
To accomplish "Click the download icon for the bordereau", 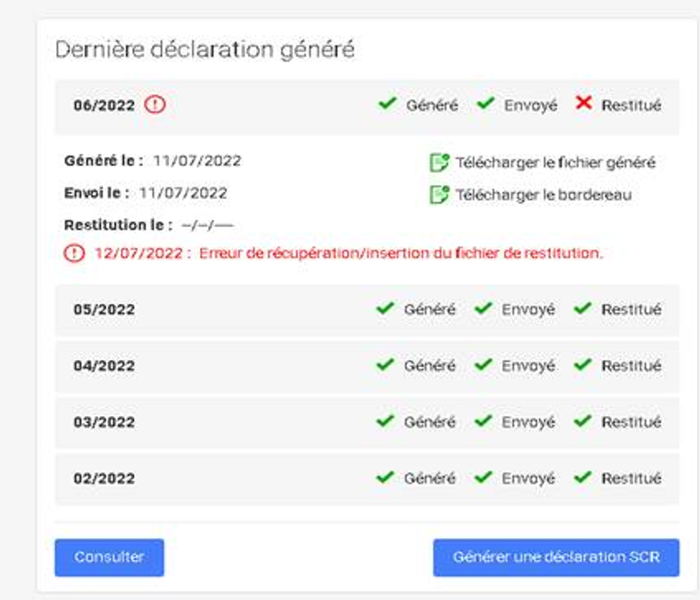I will click(439, 194).
